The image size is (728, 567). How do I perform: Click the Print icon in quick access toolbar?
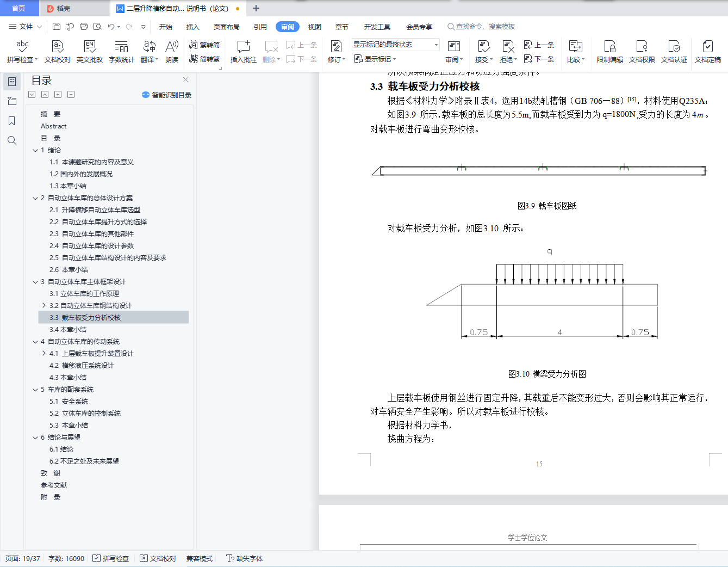coord(84,26)
